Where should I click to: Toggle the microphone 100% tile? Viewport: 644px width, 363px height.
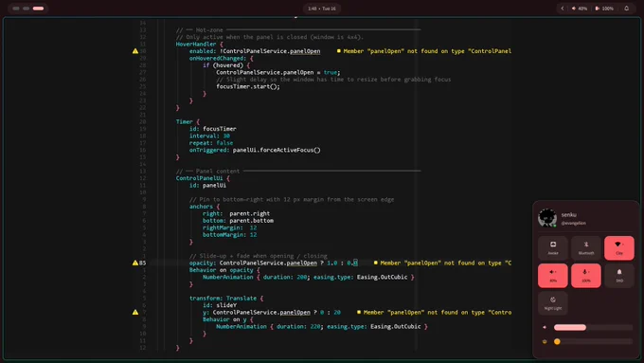point(586,276)
